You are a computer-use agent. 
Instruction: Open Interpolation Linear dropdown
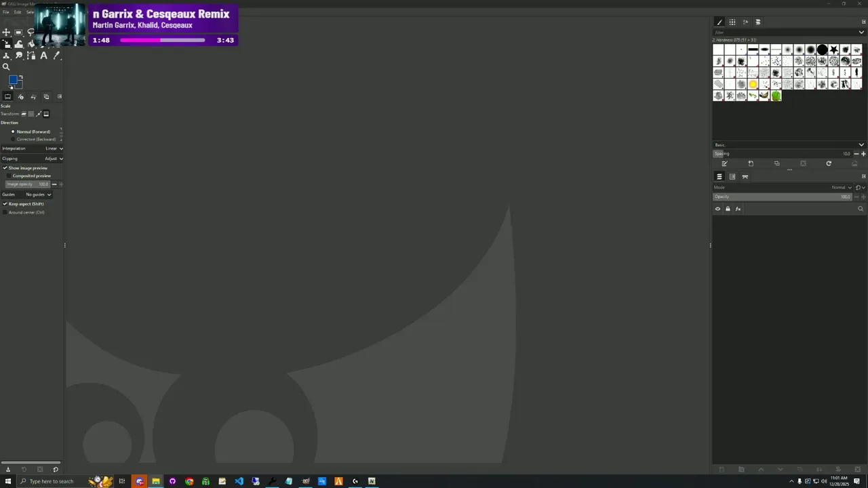point(33,148)
